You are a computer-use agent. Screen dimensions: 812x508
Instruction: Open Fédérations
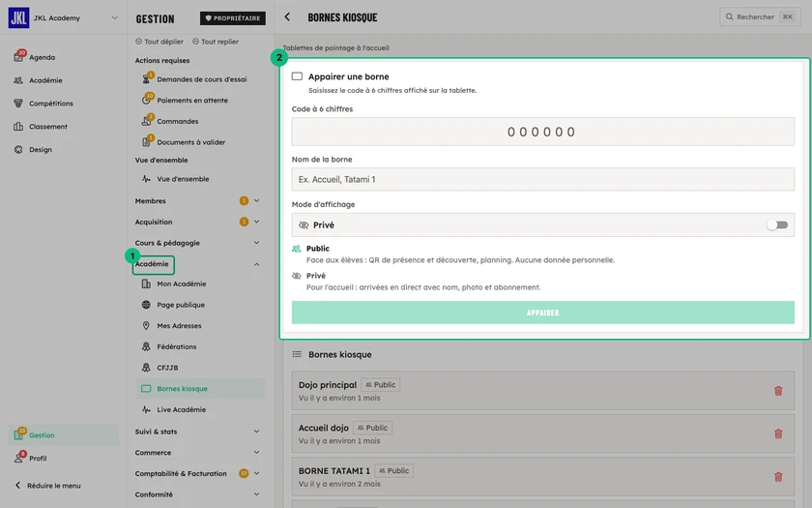click(176, 346)
